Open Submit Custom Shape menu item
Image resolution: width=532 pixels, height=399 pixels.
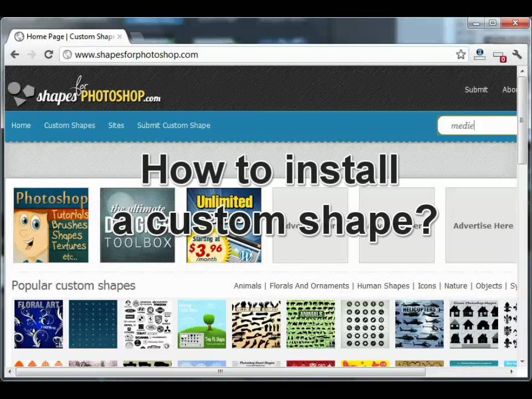coord(173,125)
